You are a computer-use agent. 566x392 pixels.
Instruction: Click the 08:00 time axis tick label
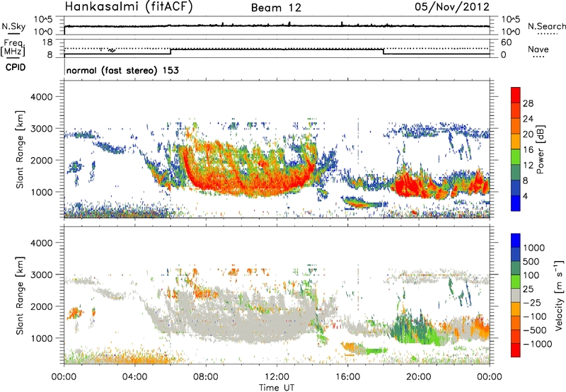pyautogui.click(x=206, y=377)
